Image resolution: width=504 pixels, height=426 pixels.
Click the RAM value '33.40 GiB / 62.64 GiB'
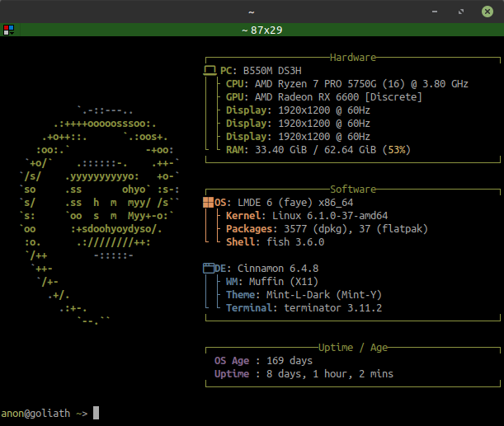(315, 150)
